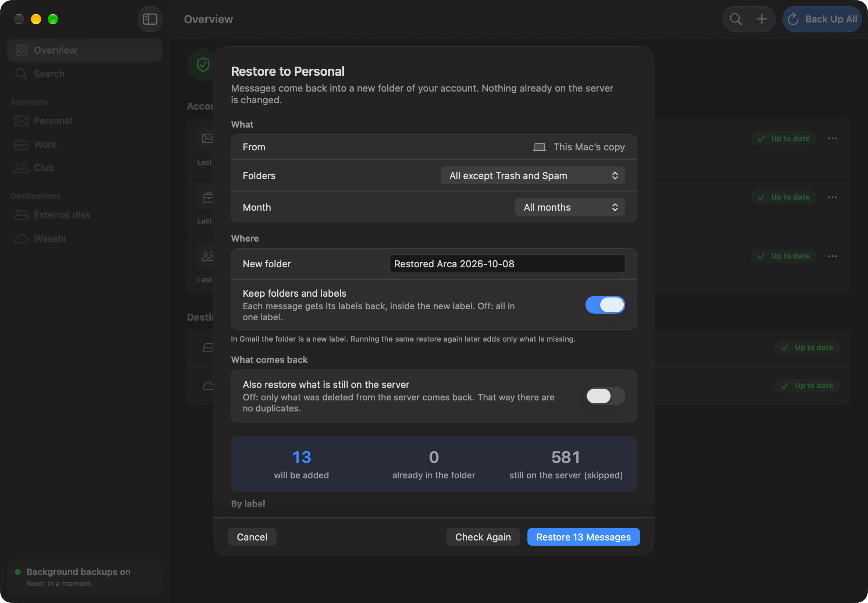Click the Back Up All button
This screenshot has width=868, height=603.
coord(822,19)
